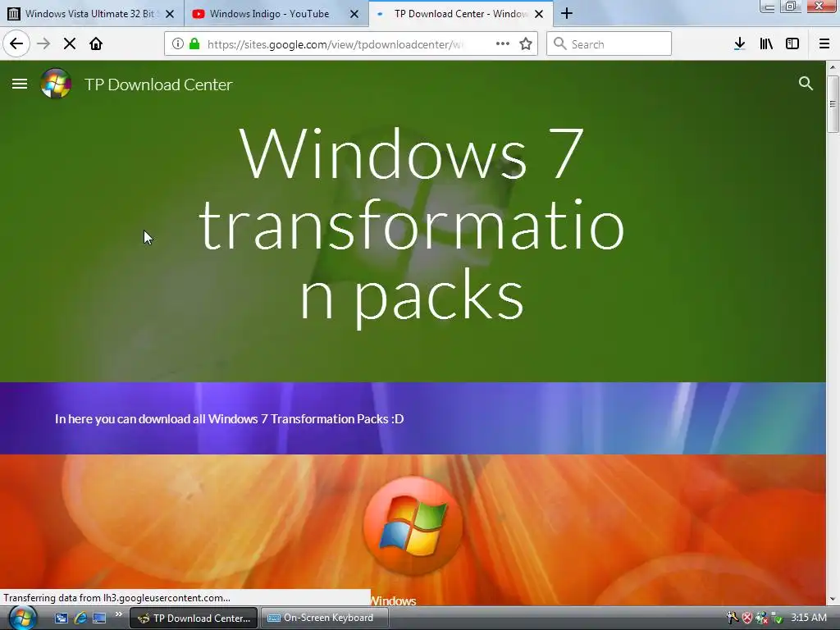
Task: Click the scrollbar up arrow
Action: coord(833,67)
